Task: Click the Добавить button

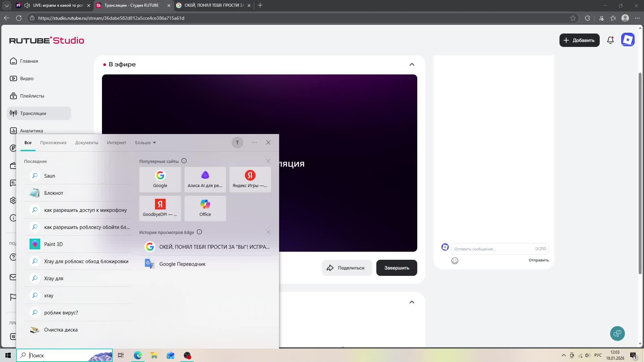Action: point(579,40)
